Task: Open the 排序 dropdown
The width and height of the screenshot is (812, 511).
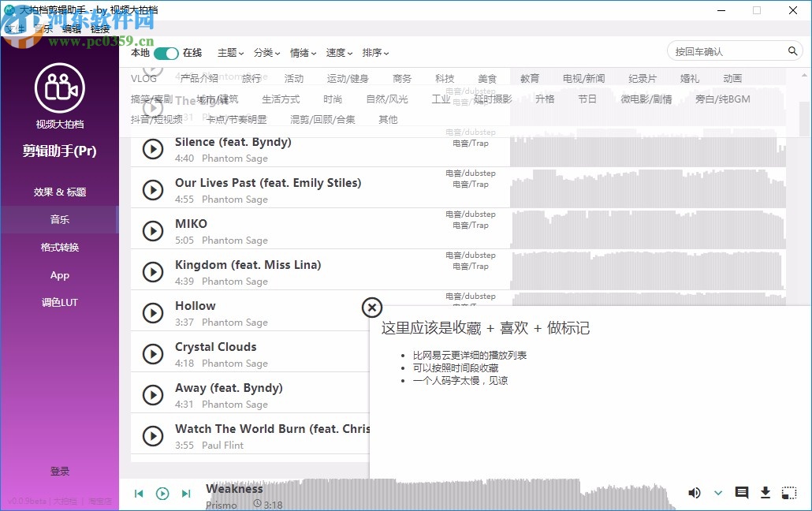Action: pos(375,53)
